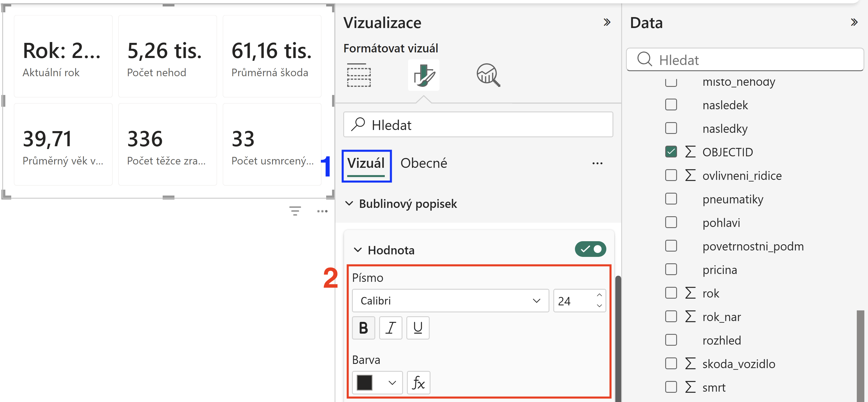Check the rok field checkbox
This screenshot has height=402, width=868.
point(671,293)
